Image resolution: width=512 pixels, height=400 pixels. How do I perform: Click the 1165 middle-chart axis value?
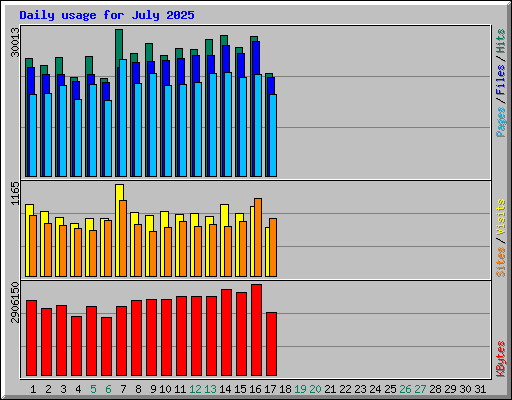[15, 193]
